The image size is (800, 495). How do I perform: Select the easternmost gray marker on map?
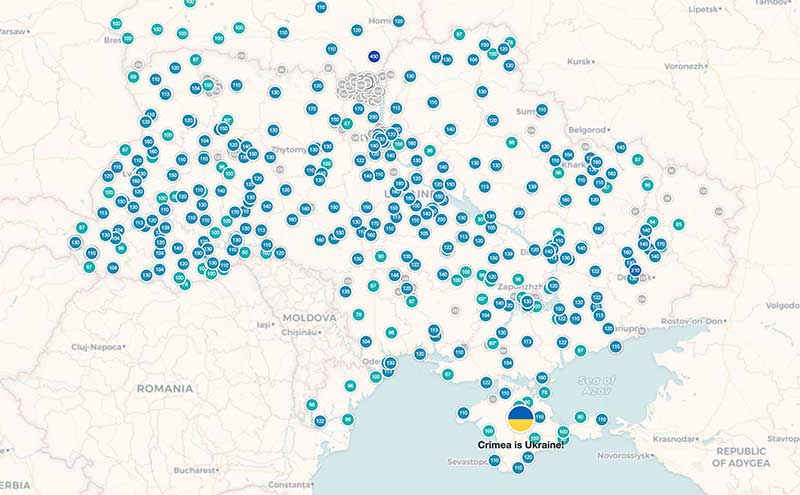pyautogui.click(x=719, y=211)
